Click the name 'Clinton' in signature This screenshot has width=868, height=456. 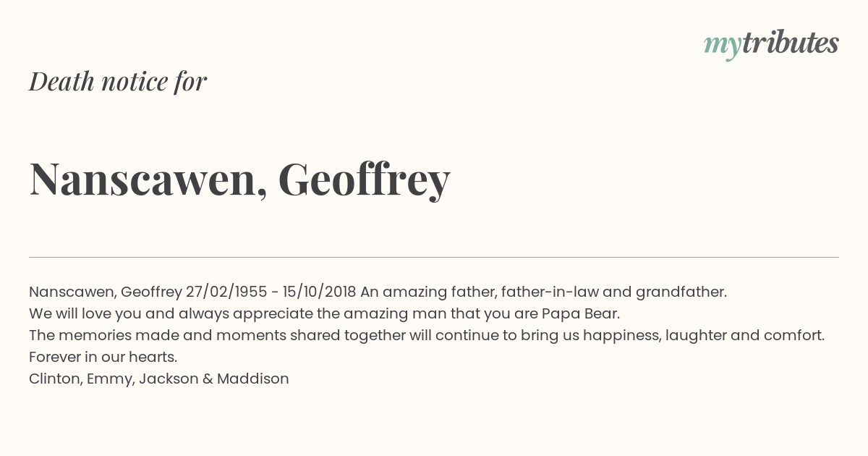click(56, 379)
